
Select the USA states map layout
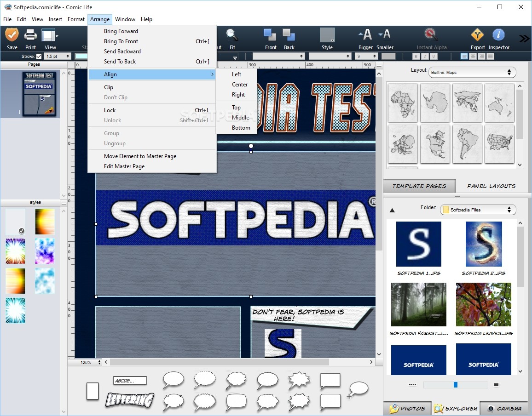(x=499, y=144)
